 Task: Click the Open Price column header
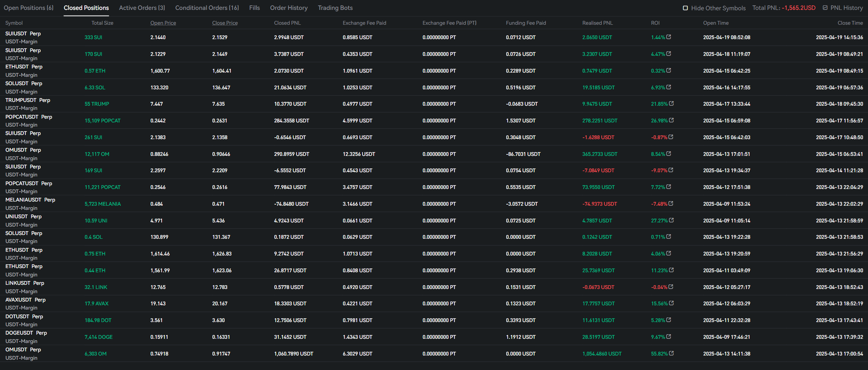163,23
